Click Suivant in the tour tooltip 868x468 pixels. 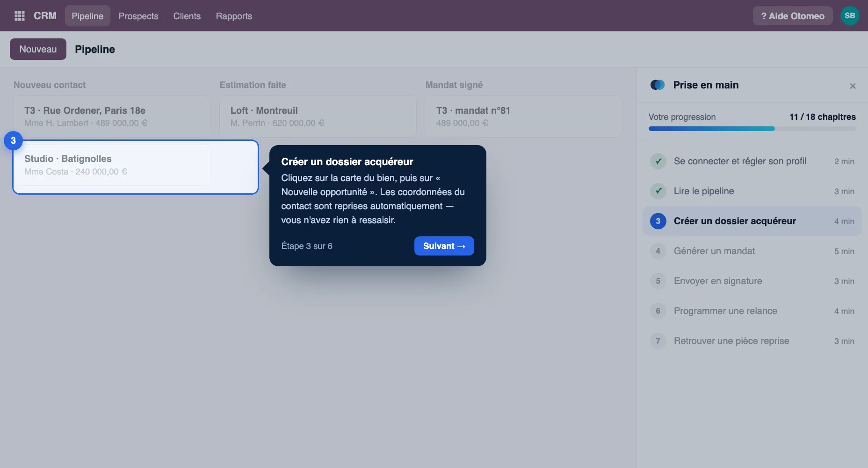pos(444,246)
